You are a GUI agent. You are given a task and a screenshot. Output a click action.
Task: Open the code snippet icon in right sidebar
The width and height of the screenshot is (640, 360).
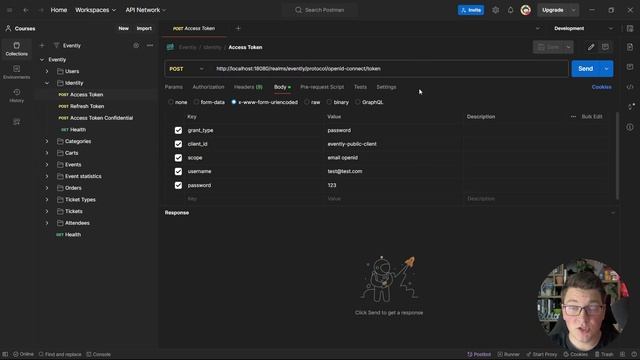coord(630,87)
